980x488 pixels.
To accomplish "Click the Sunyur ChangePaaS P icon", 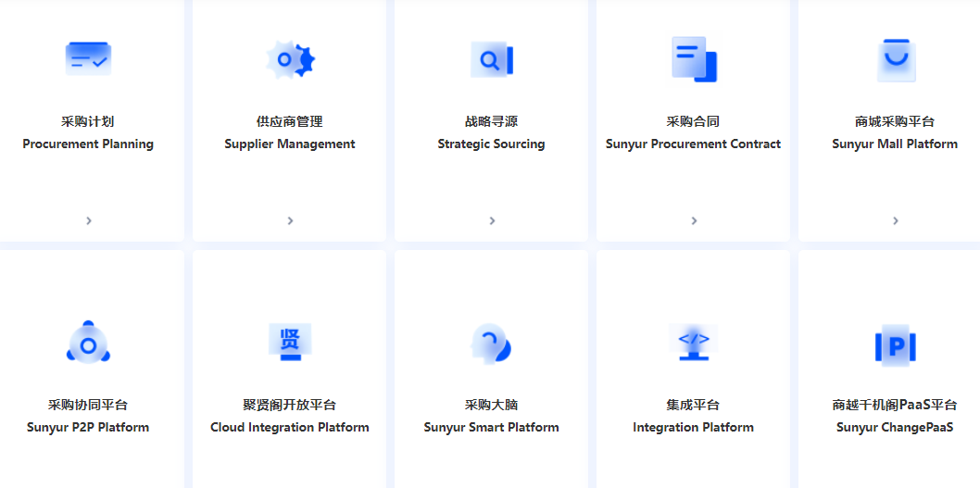I will coord(896,344).
